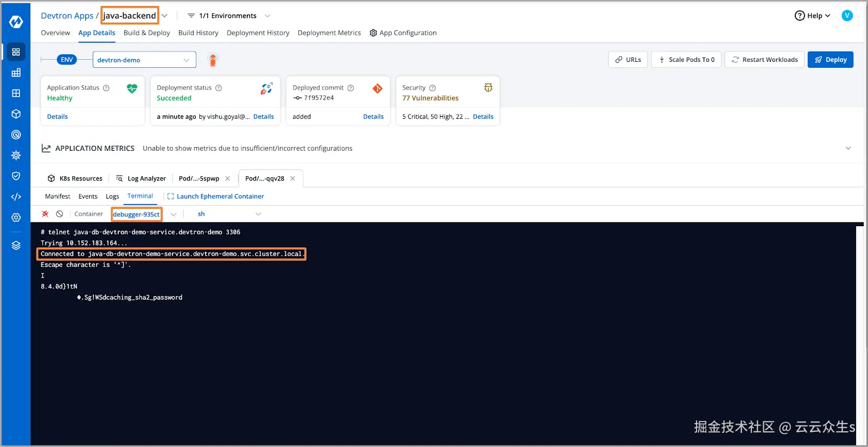Click the Security help icon

coord(432,88)
